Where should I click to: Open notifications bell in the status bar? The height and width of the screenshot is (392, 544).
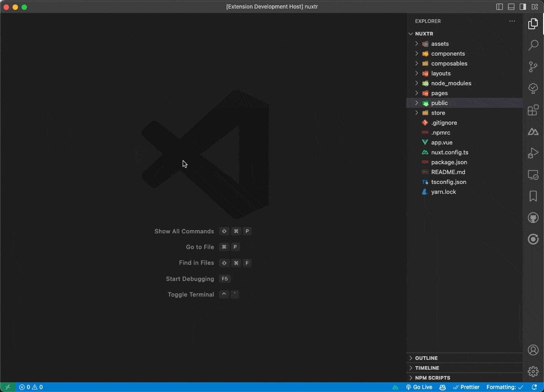point(534,387)
